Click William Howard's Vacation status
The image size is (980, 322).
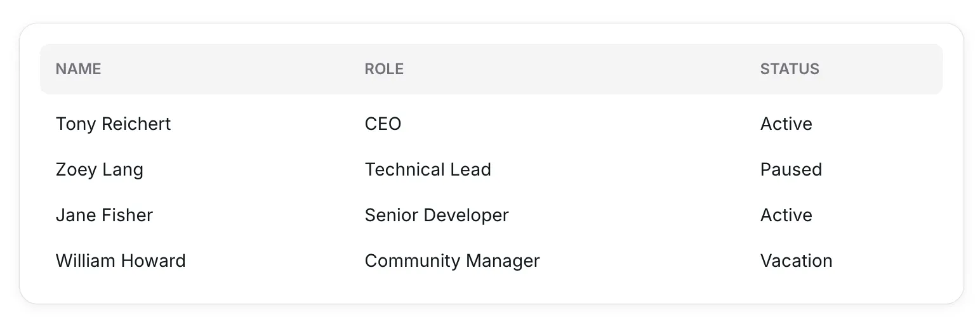(x=796, y=261)
